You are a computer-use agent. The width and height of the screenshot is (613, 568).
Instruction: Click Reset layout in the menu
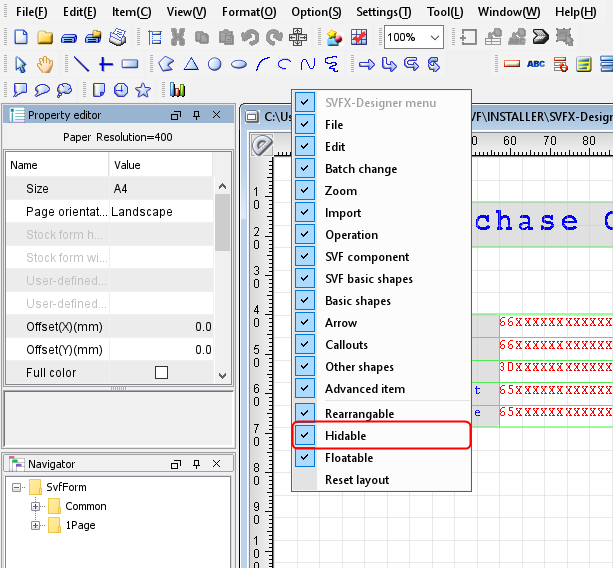357,480
